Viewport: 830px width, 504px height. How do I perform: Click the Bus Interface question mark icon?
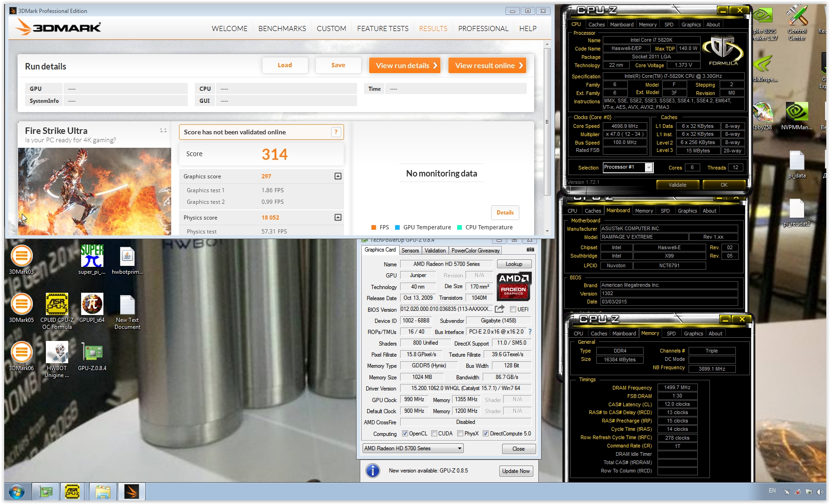[x=530, y=332]
